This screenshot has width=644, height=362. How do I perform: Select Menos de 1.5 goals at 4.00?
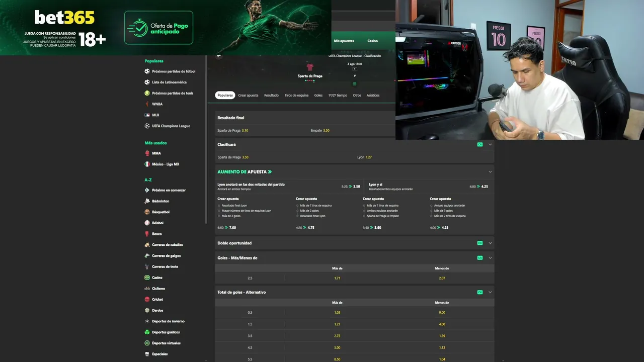pos(442,324)
